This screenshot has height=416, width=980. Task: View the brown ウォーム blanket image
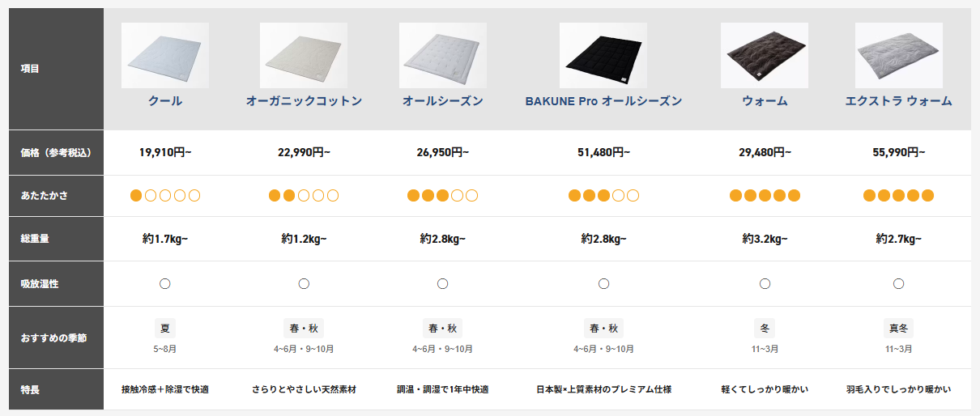tap(765, 55)
